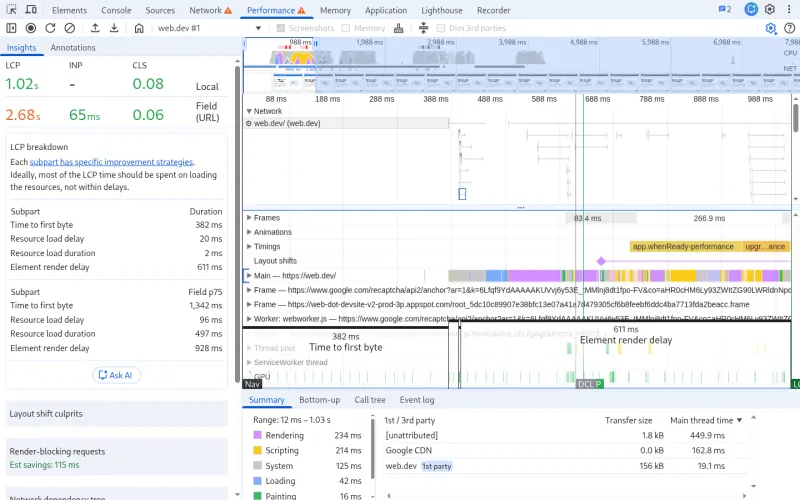The image size is (800, 500).
Task: Click the DCL marker in timeline
Action: coord(585,384)
